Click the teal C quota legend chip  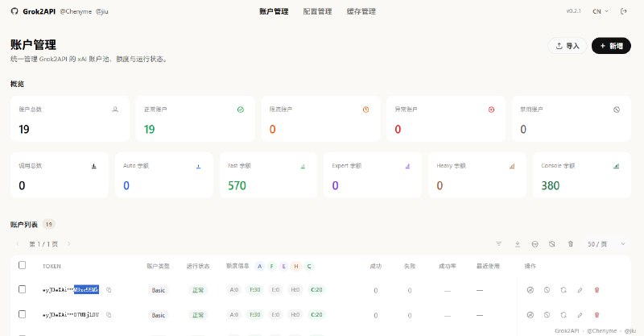coord(309,266)
